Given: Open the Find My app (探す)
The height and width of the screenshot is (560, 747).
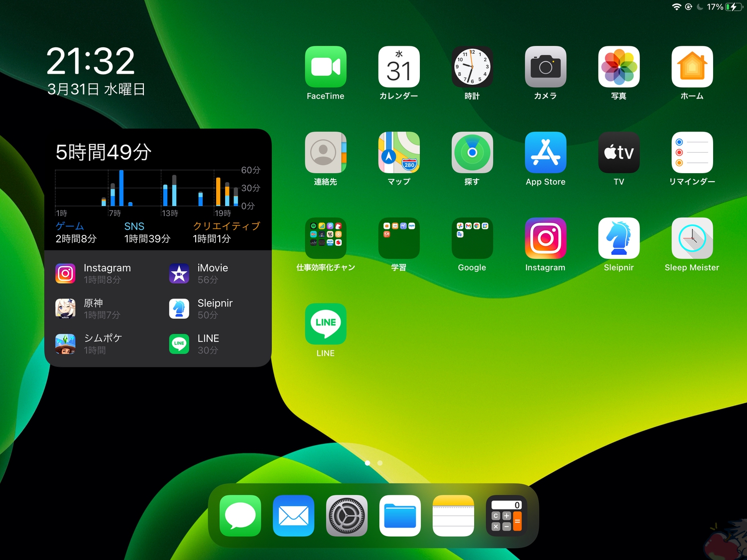Looking at the screenshot, I should [x=472, y=152].
